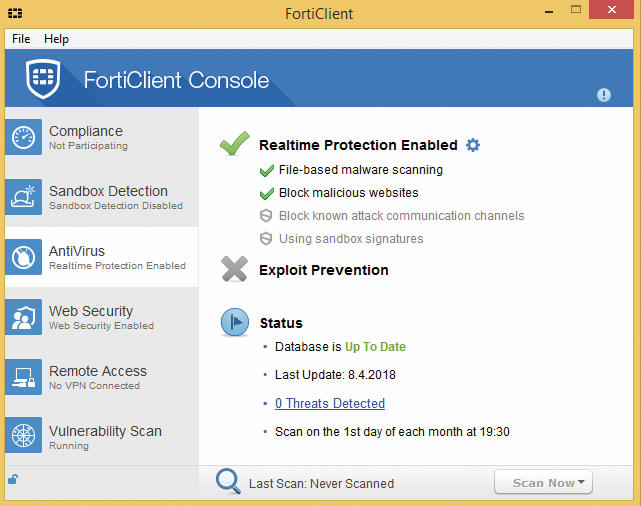Toggle the Realtime Protection Enabled checkmark
The height and width of the screenshot is (506, 641).
(234, 143)
